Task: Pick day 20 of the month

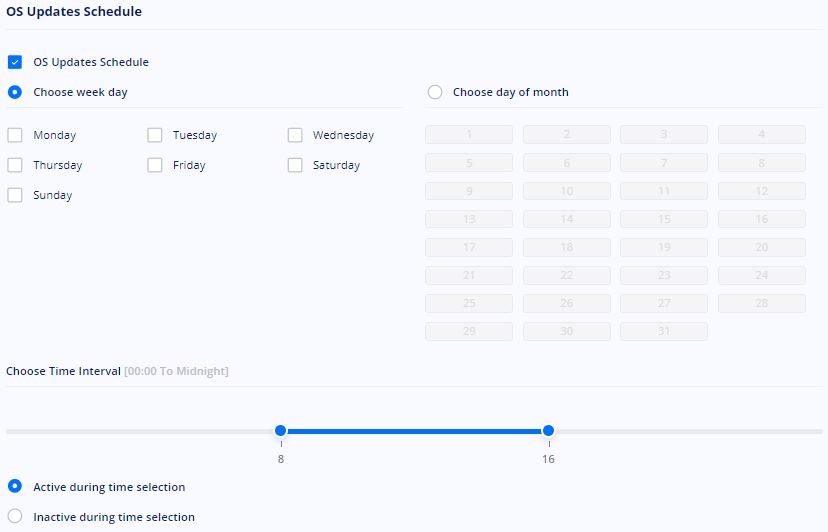Action: point(761,247)
